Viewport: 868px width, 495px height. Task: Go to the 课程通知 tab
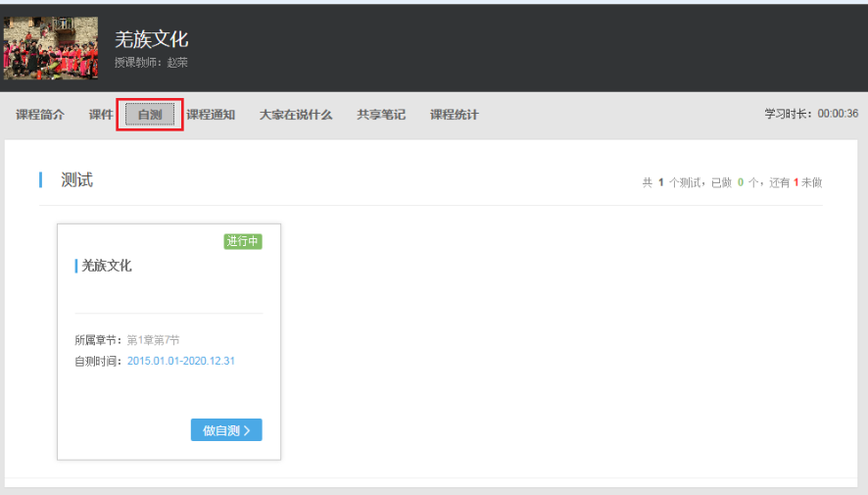click(211, 115)
